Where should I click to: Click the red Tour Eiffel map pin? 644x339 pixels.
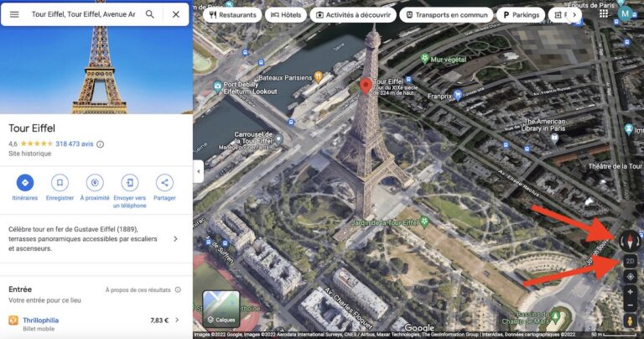[366, 86]
